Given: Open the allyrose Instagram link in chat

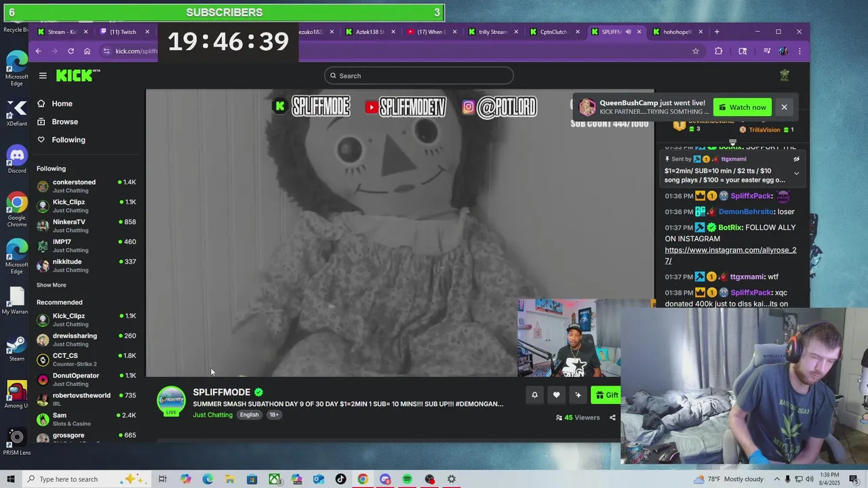Looking at the screenshot, I should pos(730,256).
